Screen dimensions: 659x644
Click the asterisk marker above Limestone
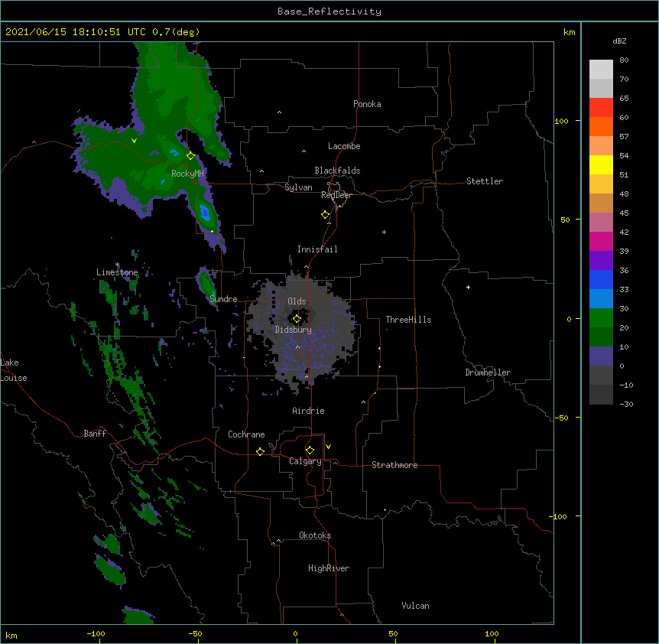click(117, 265)
